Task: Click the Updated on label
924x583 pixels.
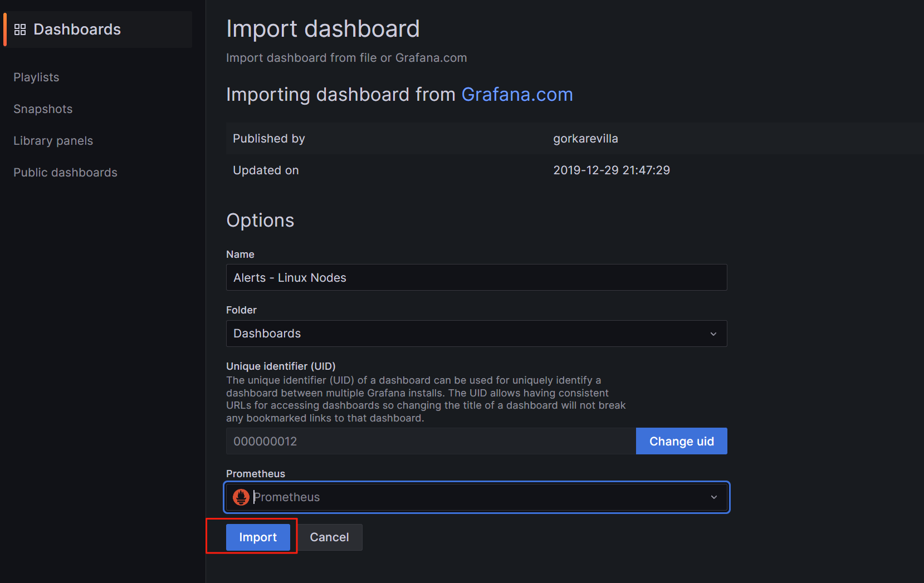Action: point(266,170)
